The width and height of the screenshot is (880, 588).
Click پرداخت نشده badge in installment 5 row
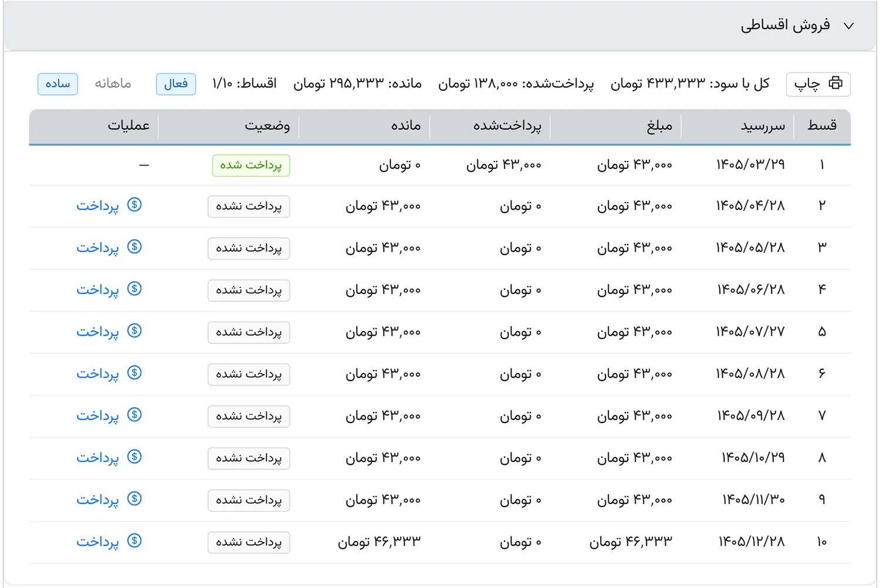[x=249, y=332]
